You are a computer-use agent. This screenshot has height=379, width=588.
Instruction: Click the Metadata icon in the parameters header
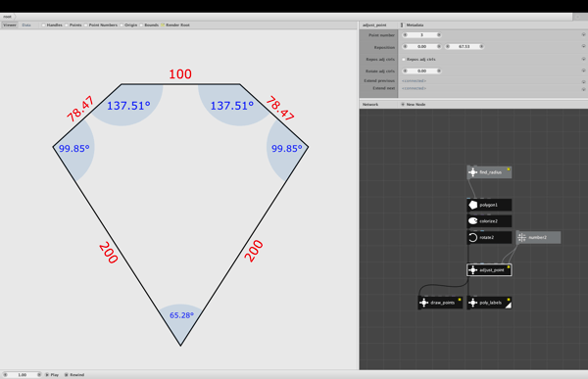point(402,25)
